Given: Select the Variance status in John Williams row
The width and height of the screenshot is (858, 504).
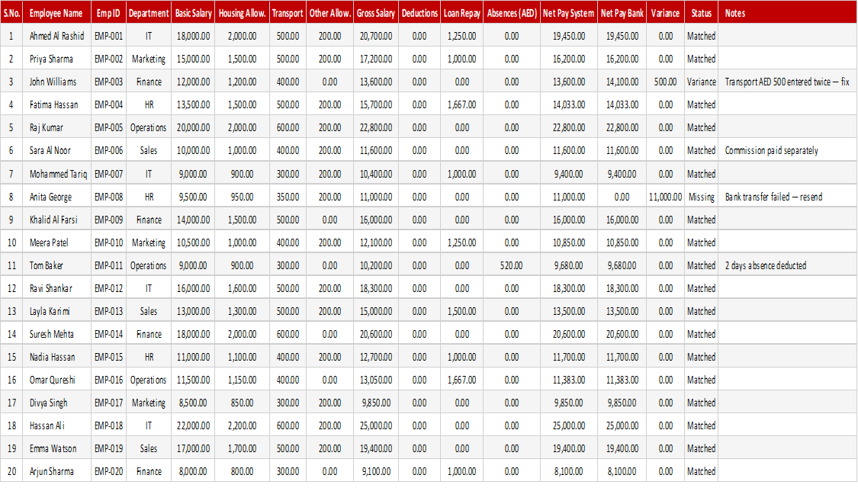Looking at the screenshot, I should 701,82.
